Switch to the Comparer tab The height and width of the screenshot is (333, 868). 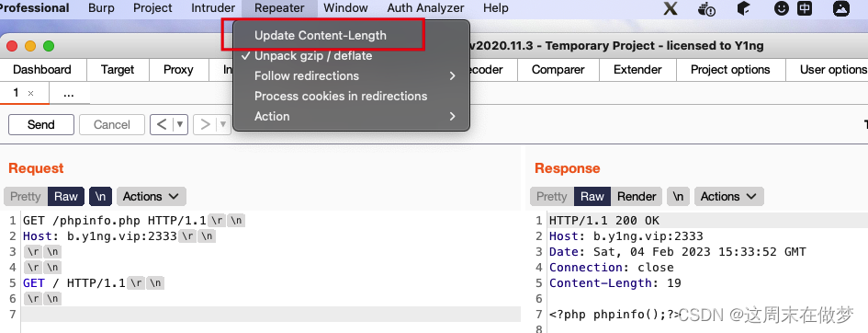point(558,70)
